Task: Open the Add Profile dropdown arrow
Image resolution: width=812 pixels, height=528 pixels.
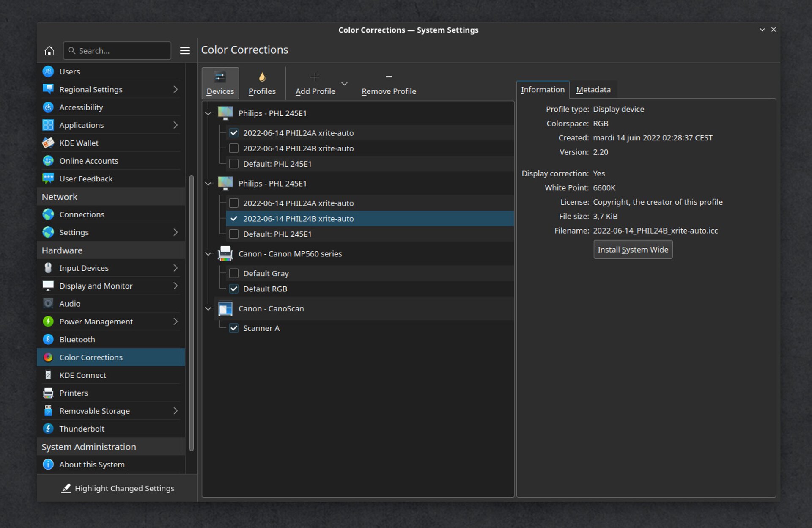Action: tap(345, 84)
